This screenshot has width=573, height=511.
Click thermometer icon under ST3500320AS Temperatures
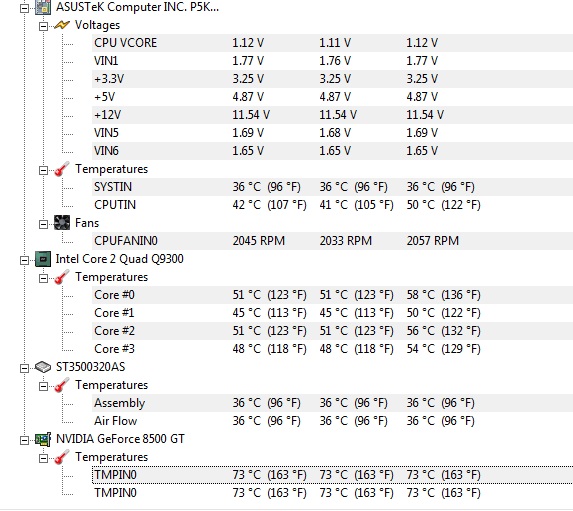click(x=62, y=385)
